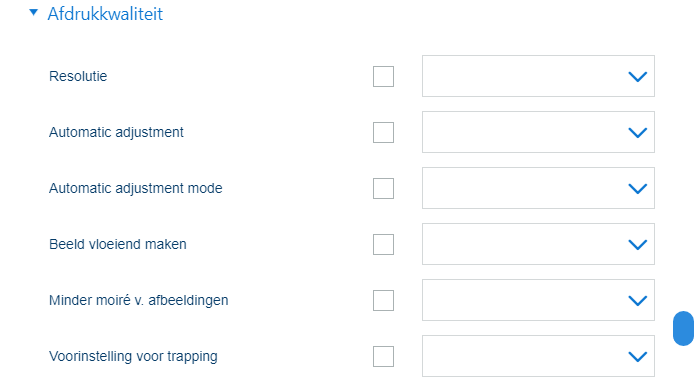The width and height of the screenshot is (696, 381).
Task: Enable the Minder moiré v. afbeeldingen checkbox
Action: pos(384,300)
